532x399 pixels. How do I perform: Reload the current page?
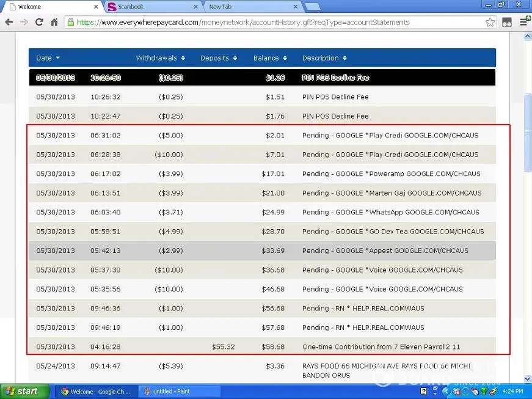39,22
